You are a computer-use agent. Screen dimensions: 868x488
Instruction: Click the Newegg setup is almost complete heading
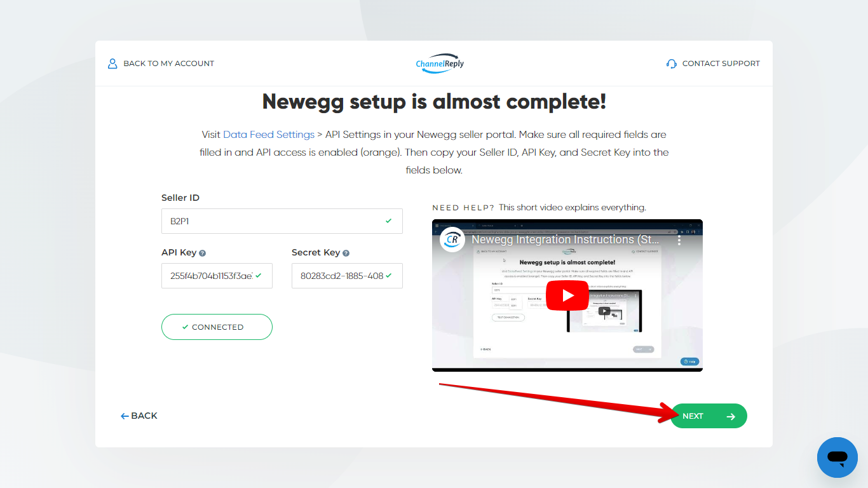pos(434,102)
